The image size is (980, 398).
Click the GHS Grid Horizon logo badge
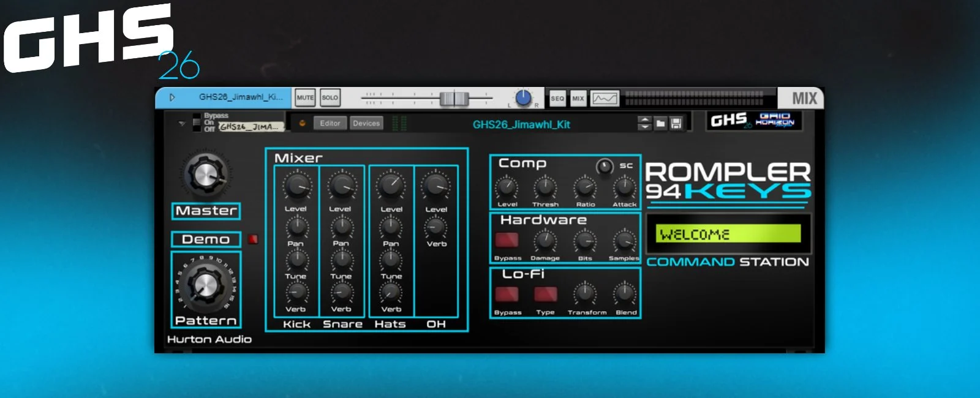point(753,121)
